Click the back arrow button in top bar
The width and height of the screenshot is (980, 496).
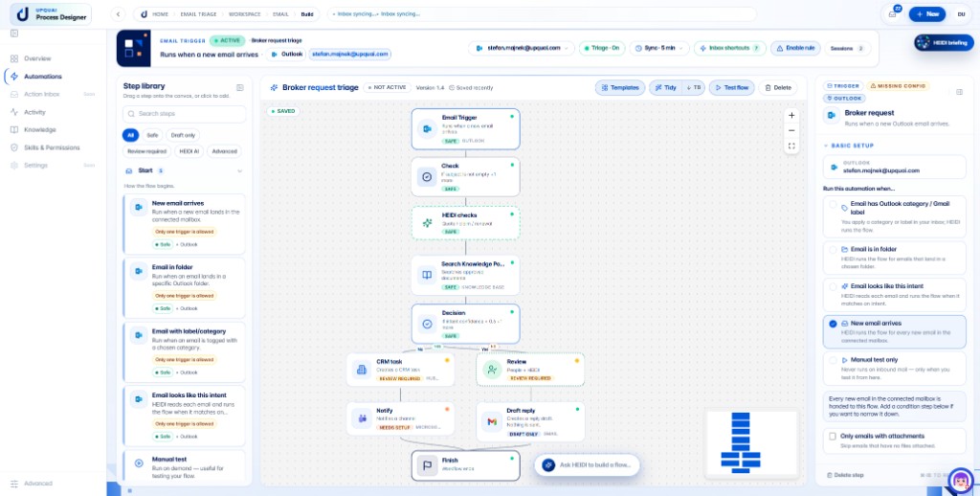119,13
